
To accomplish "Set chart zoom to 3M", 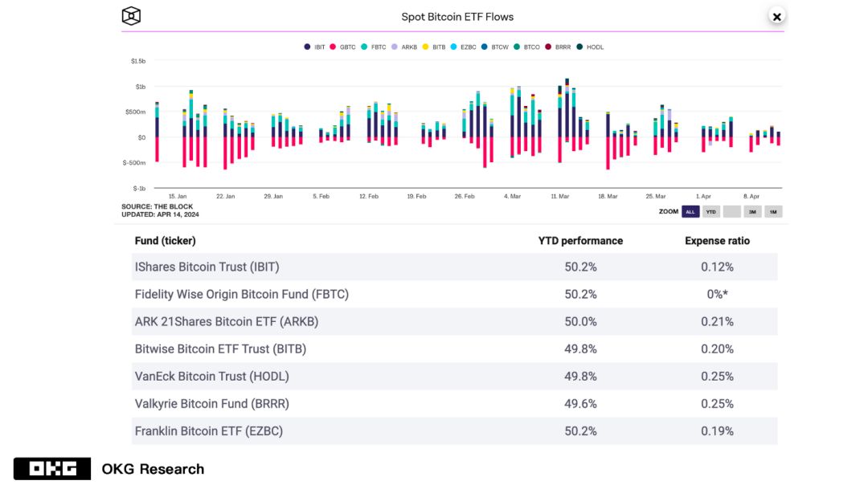I will [x=752, y=212].
